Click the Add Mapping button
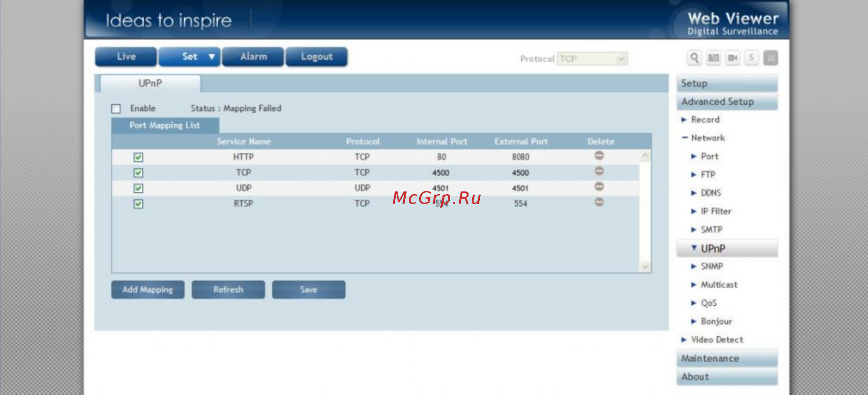 point(148,290)
